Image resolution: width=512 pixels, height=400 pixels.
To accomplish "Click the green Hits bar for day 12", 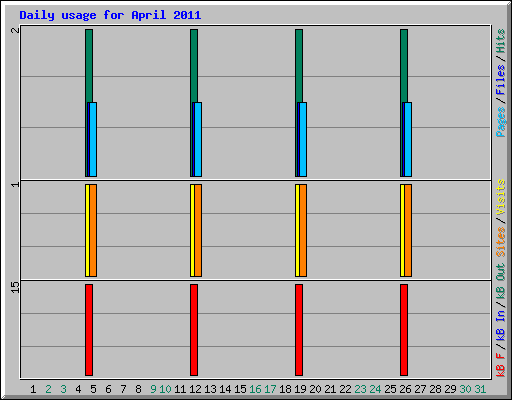I will (x=194, y=66).
